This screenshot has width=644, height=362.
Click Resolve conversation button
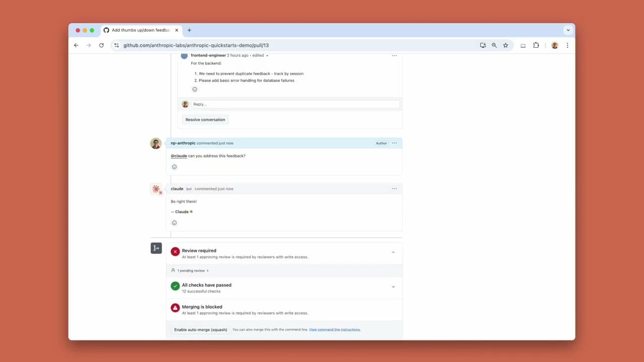pyautogui.click(x=205, y=120)
